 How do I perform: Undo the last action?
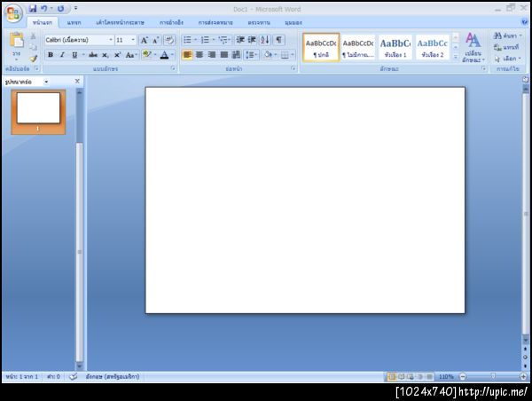pyautogui.click(x=44, y=9)
